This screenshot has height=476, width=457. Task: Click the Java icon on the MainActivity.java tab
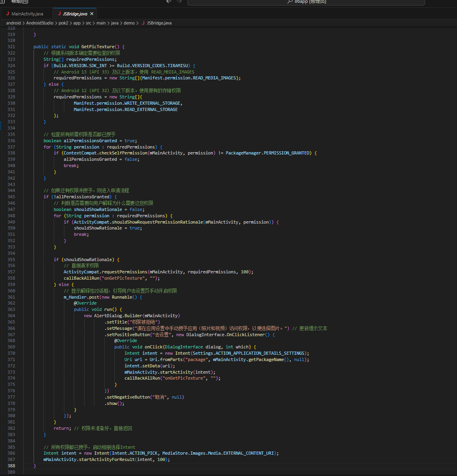point(7,14)
